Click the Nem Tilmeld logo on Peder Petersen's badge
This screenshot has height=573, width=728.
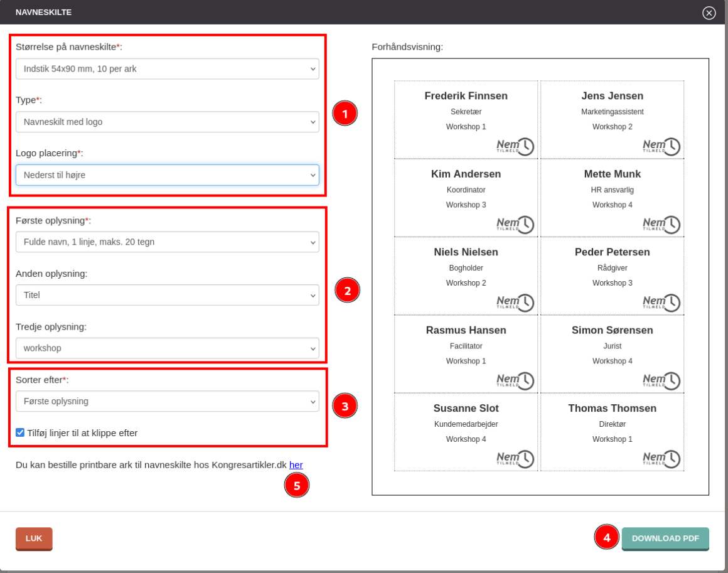tap(661, 303)
